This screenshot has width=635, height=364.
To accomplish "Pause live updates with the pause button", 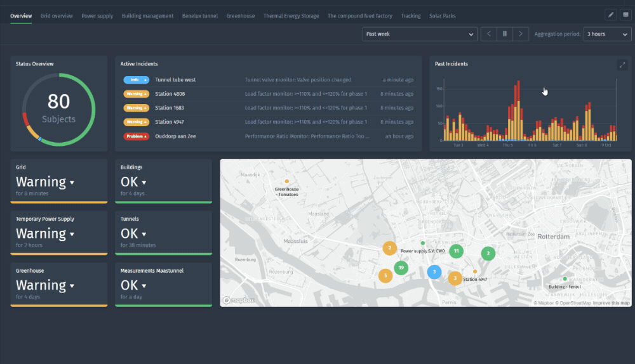I will [505, 34].
